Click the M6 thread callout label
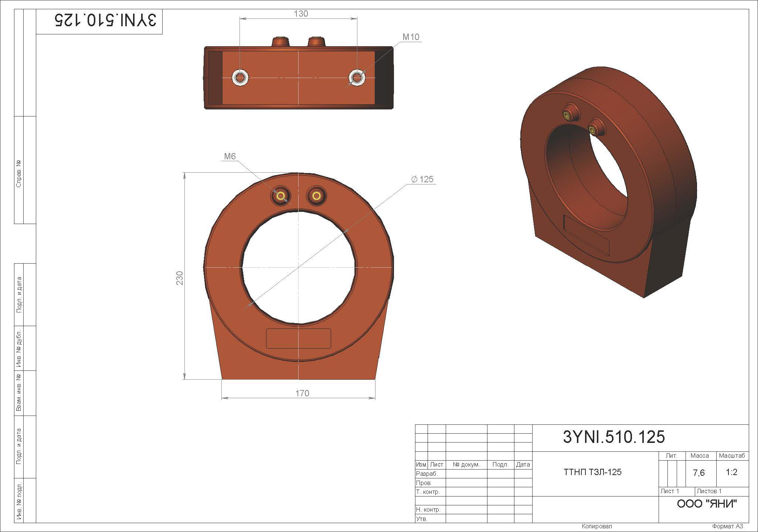 pyautogui.click(x=230, y=156)
